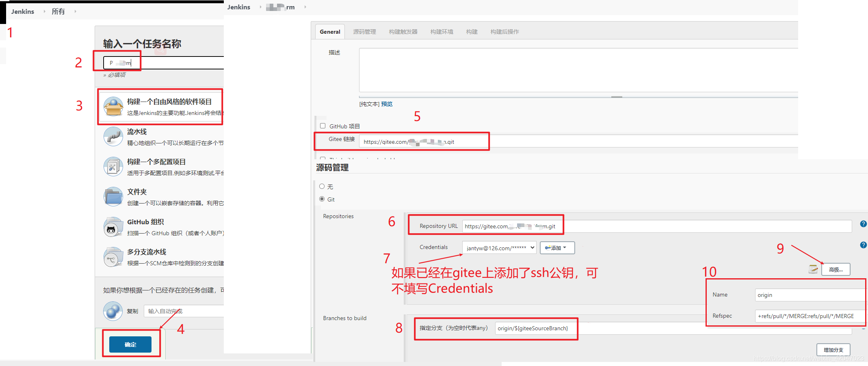Select the freestyle software project icon
Screen dimensions: 868x366
pos(113,106)
